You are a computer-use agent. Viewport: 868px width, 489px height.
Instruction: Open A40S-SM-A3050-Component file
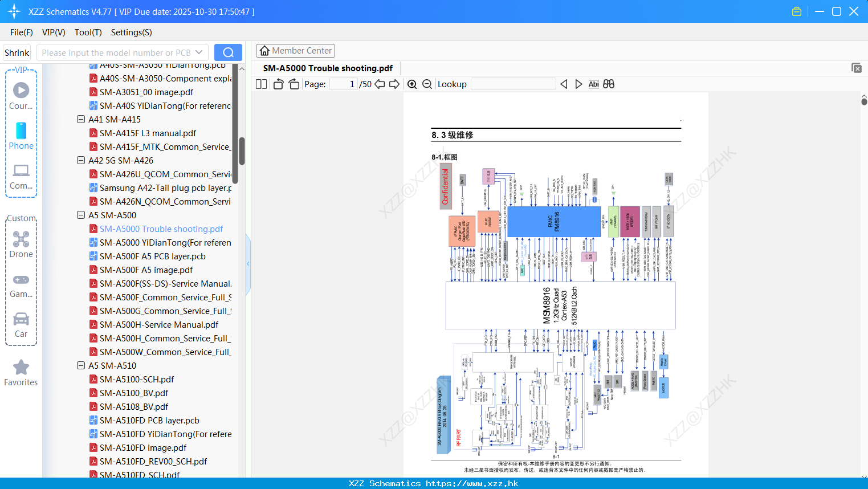160,79
